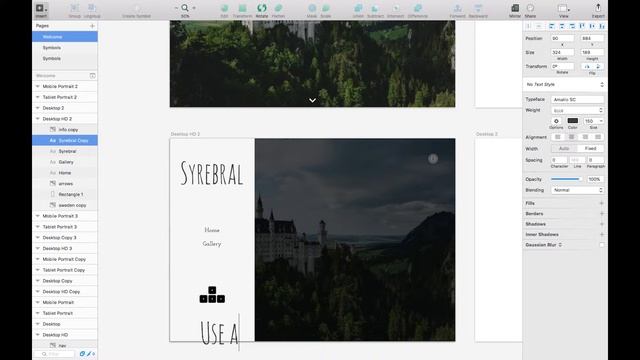Screen dimensions: 640x360
Task: Click the Create Symbol toolbar icon
Action: pyautogui.click(x=137, y=8)
